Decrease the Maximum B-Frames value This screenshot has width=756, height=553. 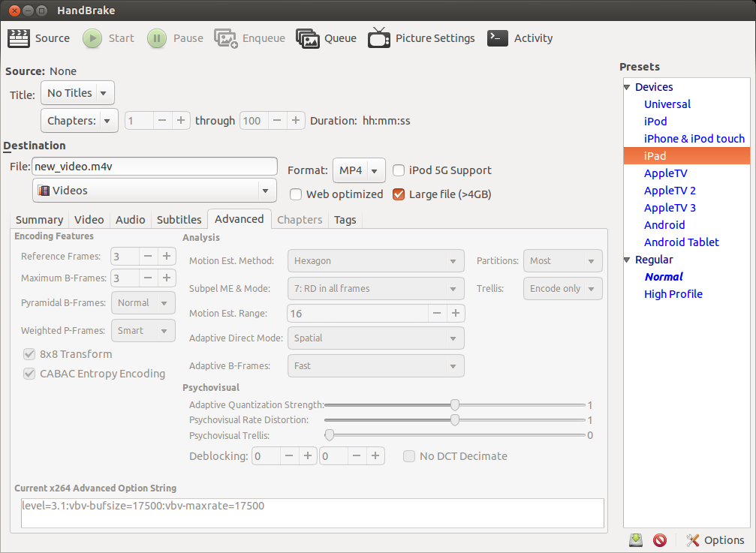point(148,278)
